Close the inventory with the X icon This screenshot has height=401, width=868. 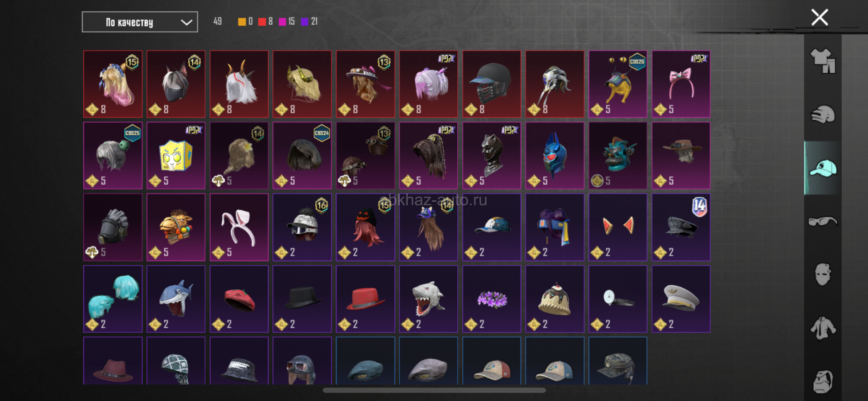(x=820, y=18)
